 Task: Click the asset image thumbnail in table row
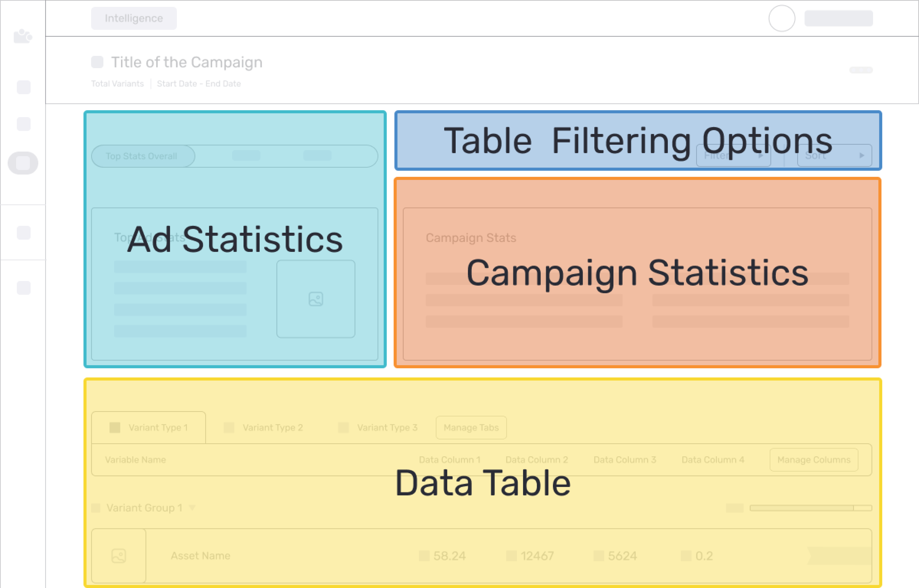click(x=119, y=555)
